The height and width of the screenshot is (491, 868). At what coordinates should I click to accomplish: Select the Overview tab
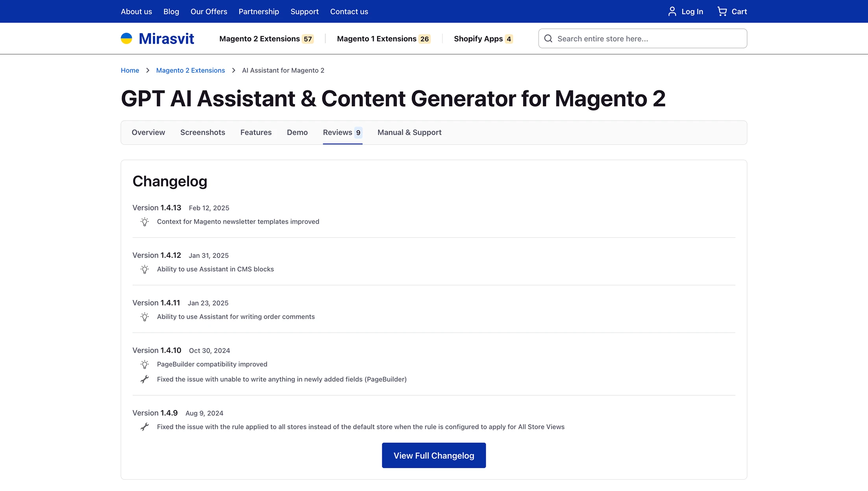148,132
